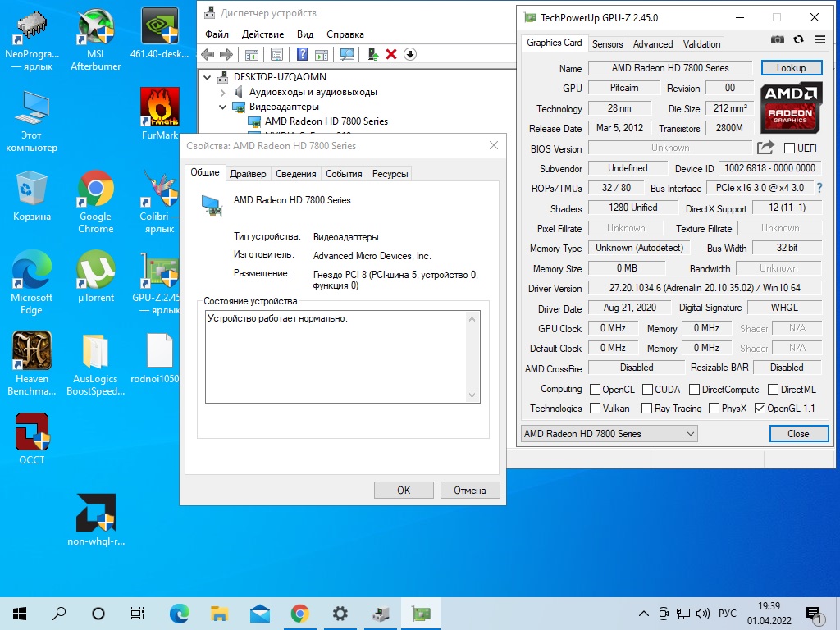Image resolution: width=840 pixels, height=630 pixels.
Task: Select AMD Radeon HD 7800 Series tree item
Action: click(x=326, y=121)
